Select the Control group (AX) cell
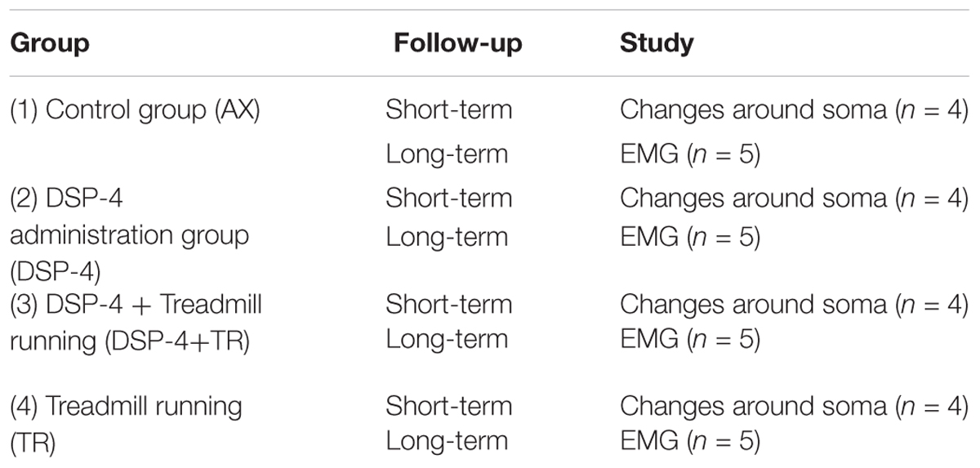The image size is (980, 468). (135, 110)
